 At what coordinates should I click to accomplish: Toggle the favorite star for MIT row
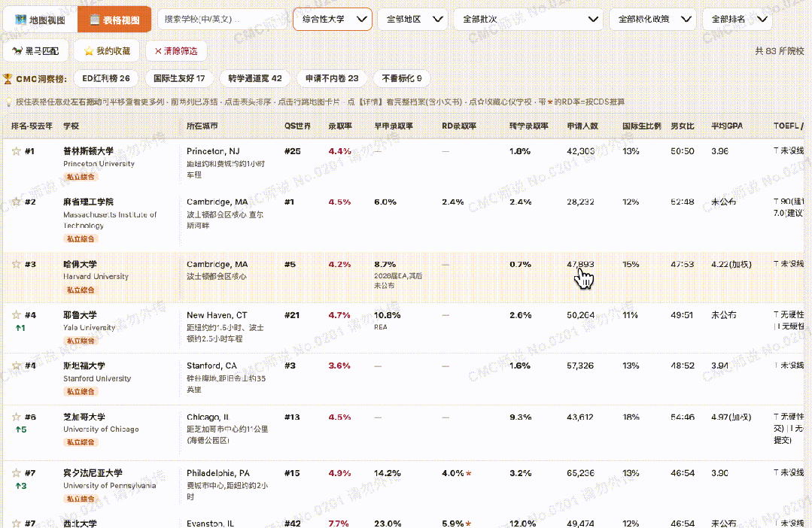click(16, 202)
